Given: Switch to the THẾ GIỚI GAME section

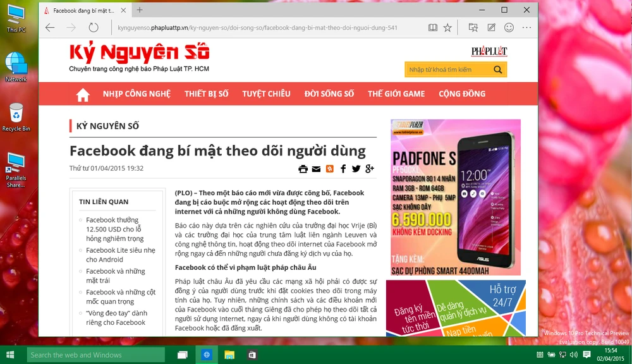Looking at the screenshot, I should pos(396,94).
